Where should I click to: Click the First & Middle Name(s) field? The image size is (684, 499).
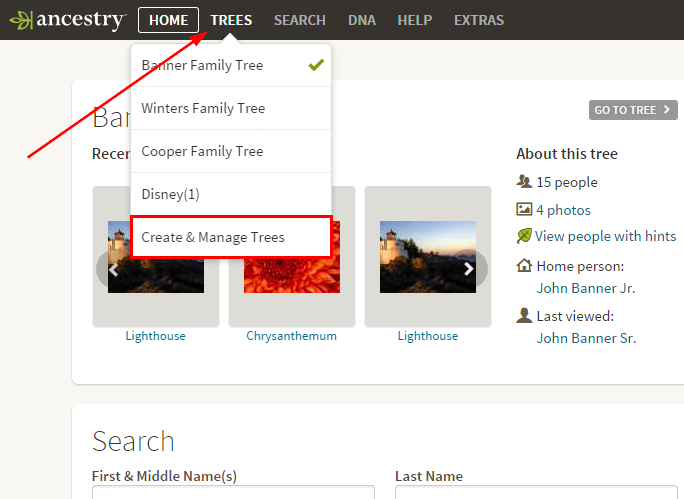click(233, 492)
